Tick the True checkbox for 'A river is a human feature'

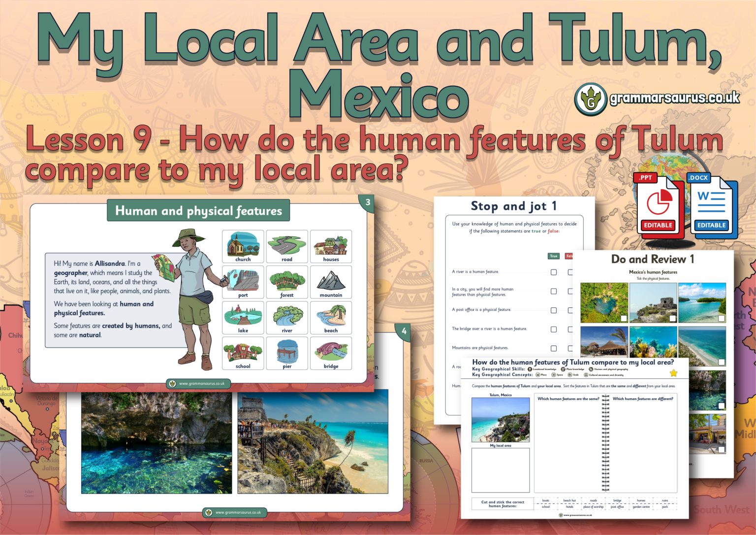553,272
